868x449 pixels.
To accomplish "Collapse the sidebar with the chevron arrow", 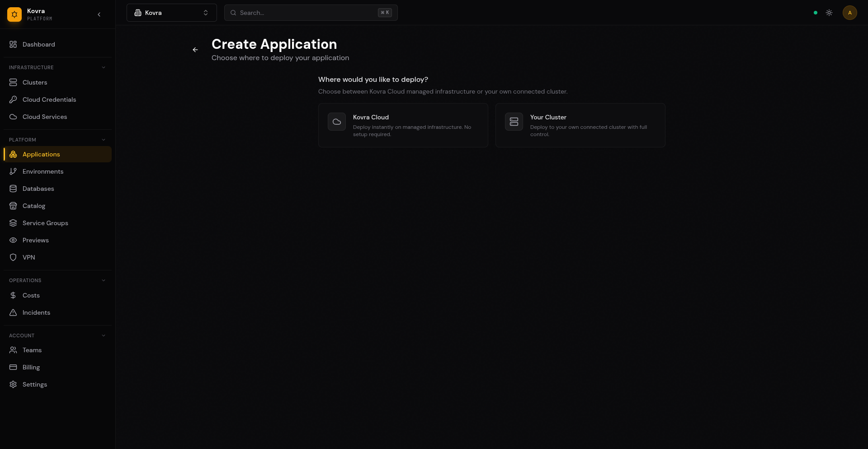I will 99,14.
